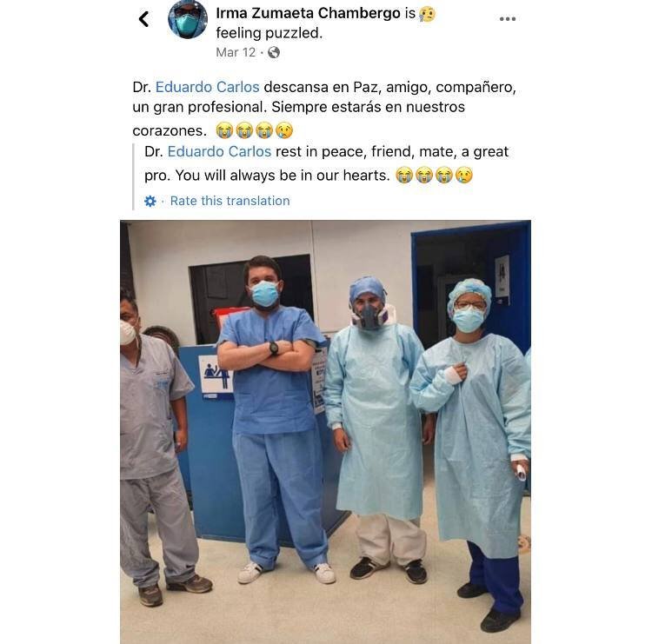Open Irma Zumaeta Chambergo's profile name link
Image resolution: width=652 pixels, height=644 pixels.
point(308,13)
